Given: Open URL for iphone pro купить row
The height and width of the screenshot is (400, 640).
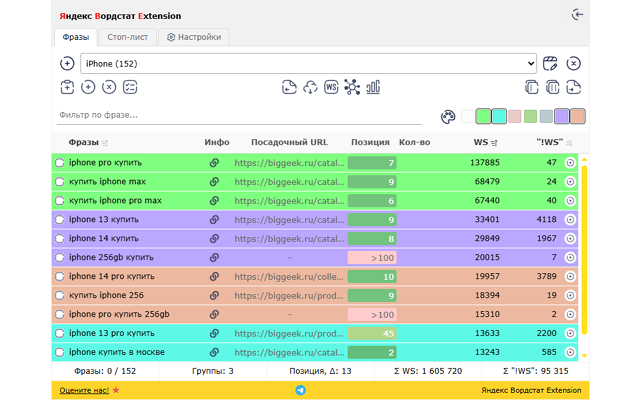Looking at the screenshot, I should [x=289, y=163].
